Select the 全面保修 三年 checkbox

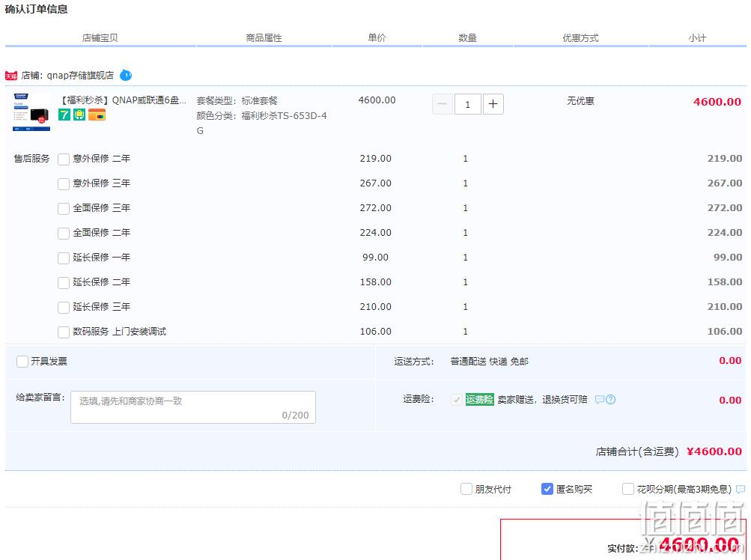(x=64, y=208)
